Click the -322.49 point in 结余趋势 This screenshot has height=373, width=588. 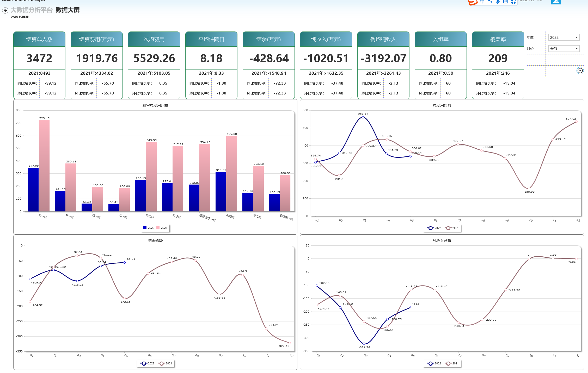290,343
